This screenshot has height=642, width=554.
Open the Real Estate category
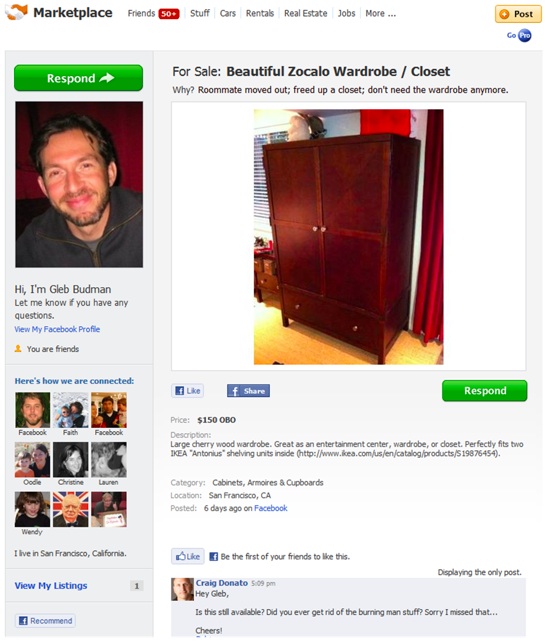305,14
